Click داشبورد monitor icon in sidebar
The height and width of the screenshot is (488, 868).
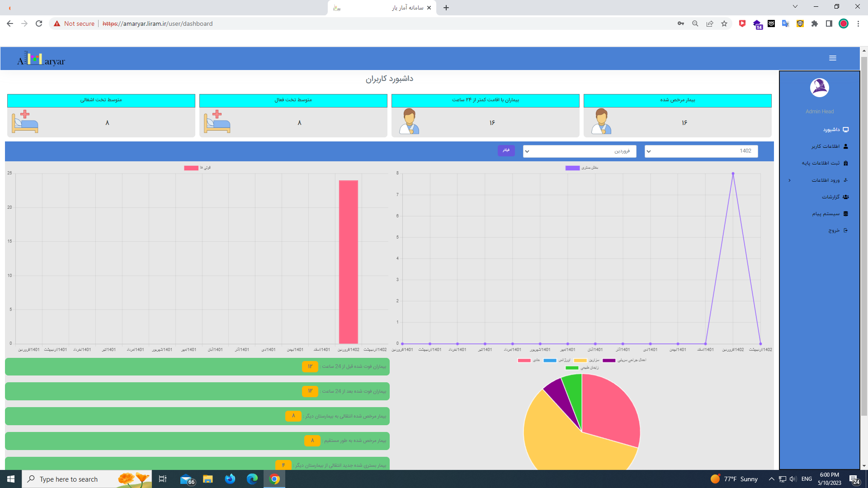point(846,130)
